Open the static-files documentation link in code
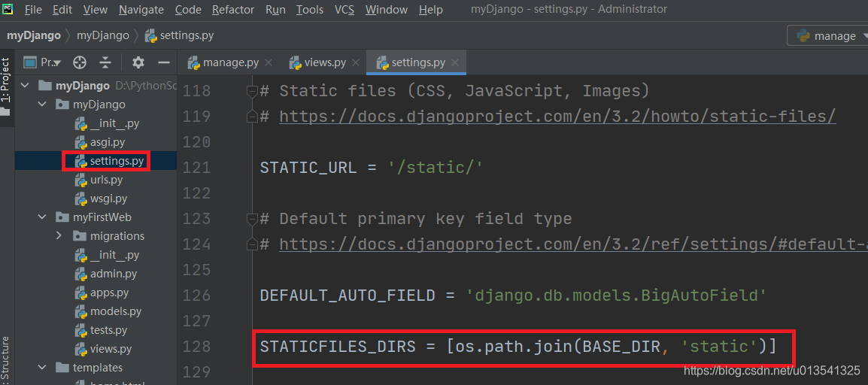Image resolution: width=868 pixels, height=385 pixels. tap(557, 116)
